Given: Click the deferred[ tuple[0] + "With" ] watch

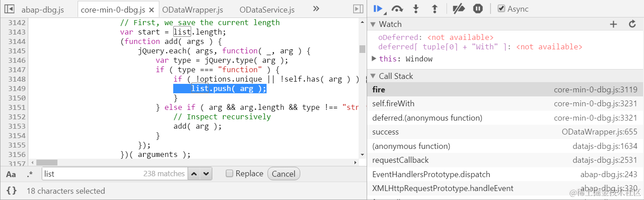Looking at the screenshot, I should tap(480, 47).
